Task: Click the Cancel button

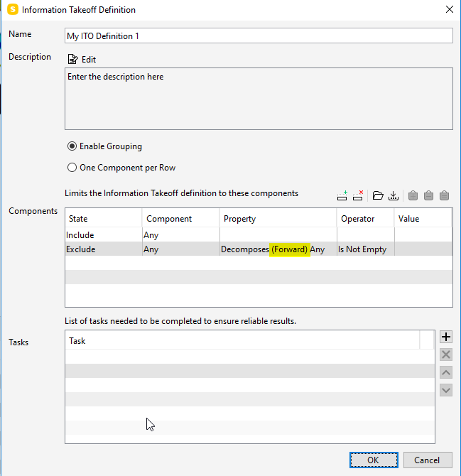Action: (x=428, y=460)
